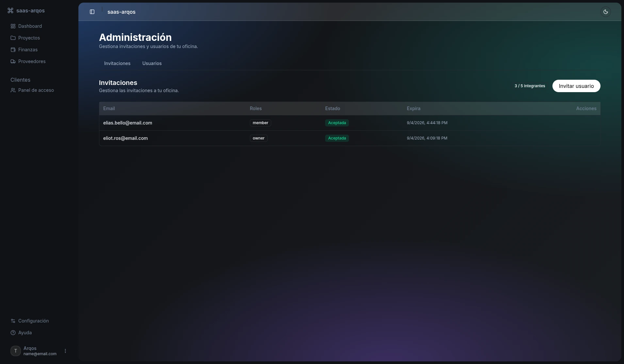
Task: Click the Email column header
Action: pyautogui.click(x=109, y=108)
